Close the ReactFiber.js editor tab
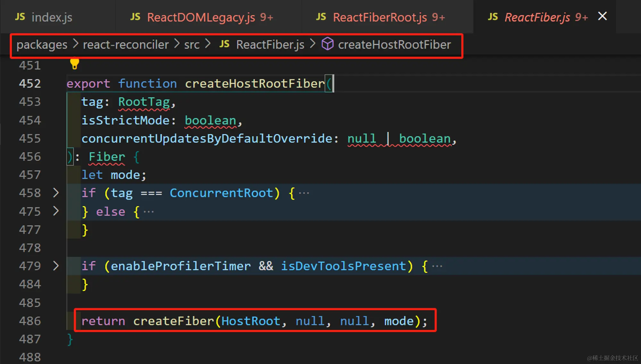The image size is (641, 364). click(x=602, y=16)
